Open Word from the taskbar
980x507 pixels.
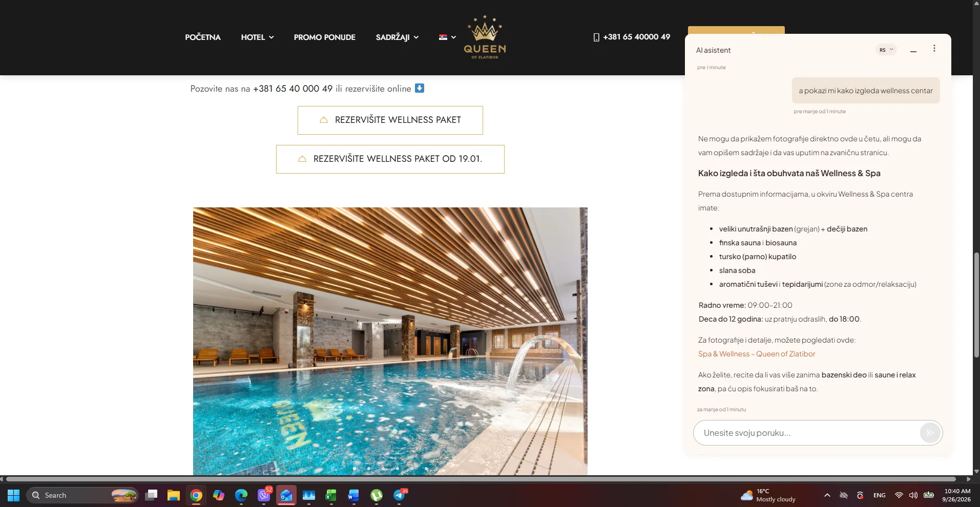[353, 495]
